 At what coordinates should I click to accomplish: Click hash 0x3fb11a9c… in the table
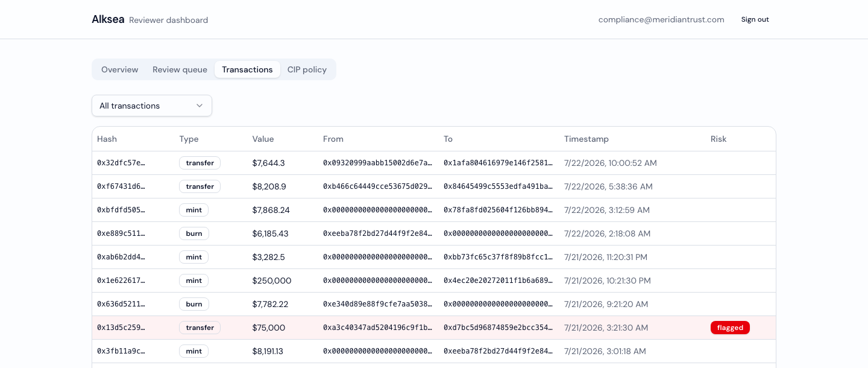point(121,351)
